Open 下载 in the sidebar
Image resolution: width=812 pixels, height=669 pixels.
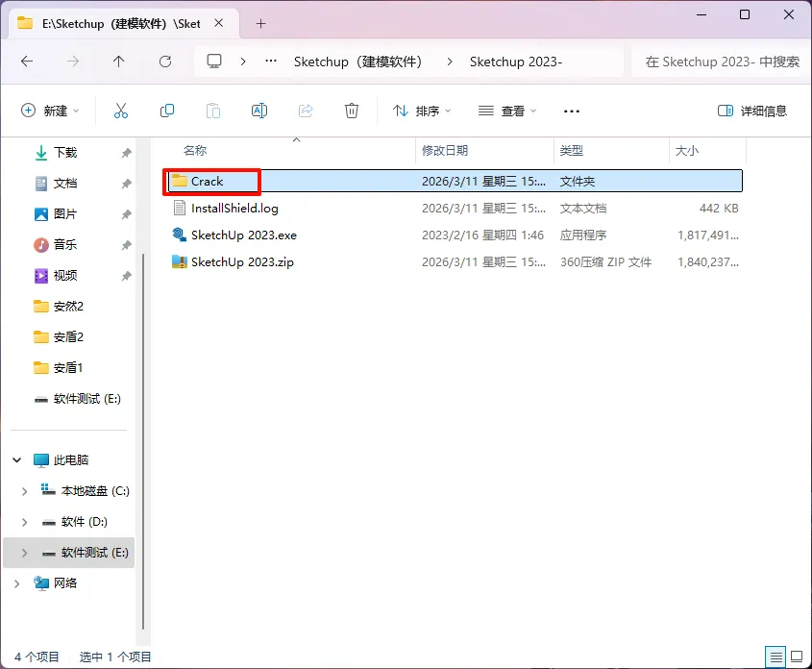click(x=65, y=153)
